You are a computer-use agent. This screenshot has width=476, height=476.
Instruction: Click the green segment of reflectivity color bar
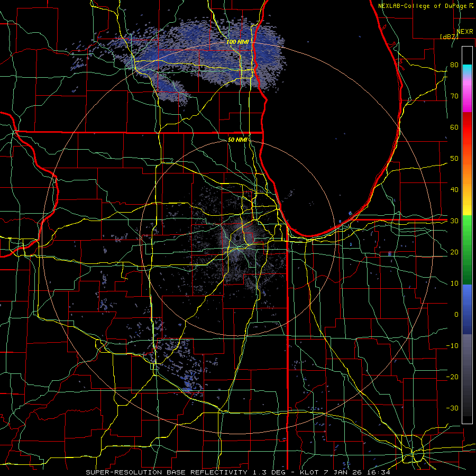(x=467, y=250)
